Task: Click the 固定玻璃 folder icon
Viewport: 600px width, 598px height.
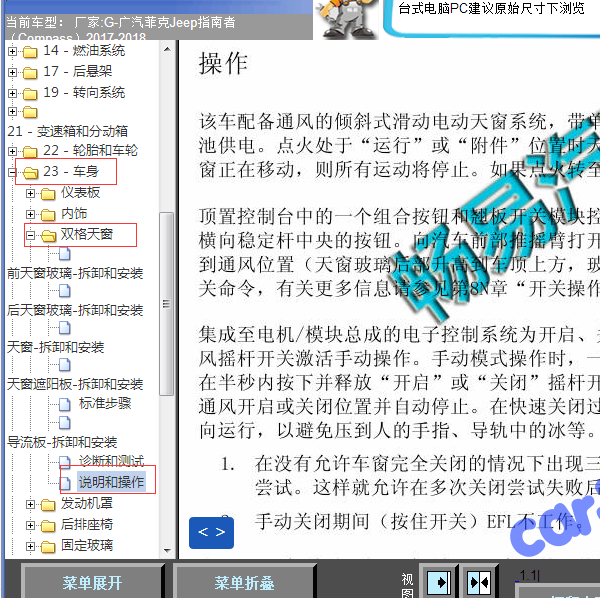Action: (48, 547)
